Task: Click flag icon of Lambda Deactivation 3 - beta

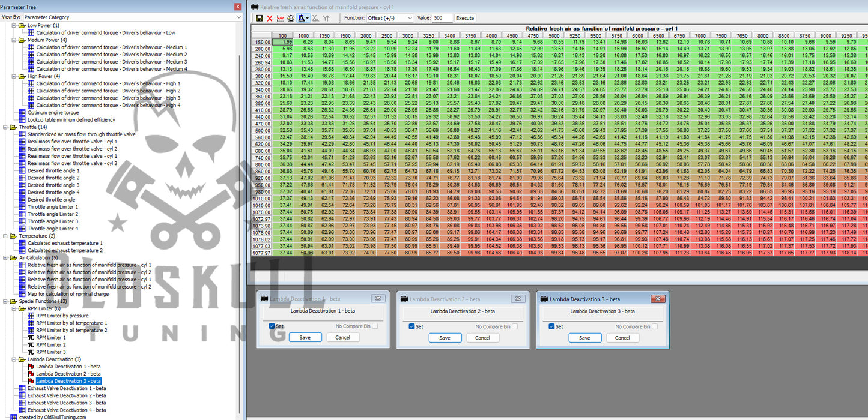Action: (x=31, y=380)
